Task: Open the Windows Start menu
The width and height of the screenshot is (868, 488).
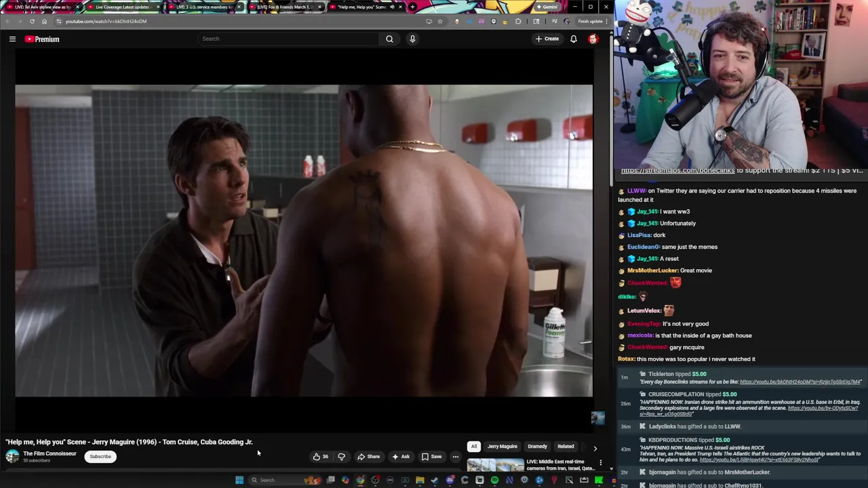Action: click(x=239, y=480)
